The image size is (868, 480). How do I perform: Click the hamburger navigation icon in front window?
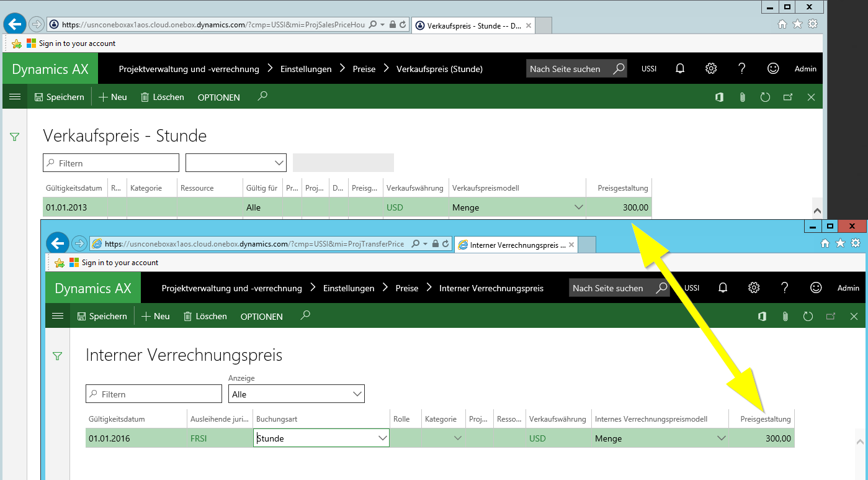(58, 316)
